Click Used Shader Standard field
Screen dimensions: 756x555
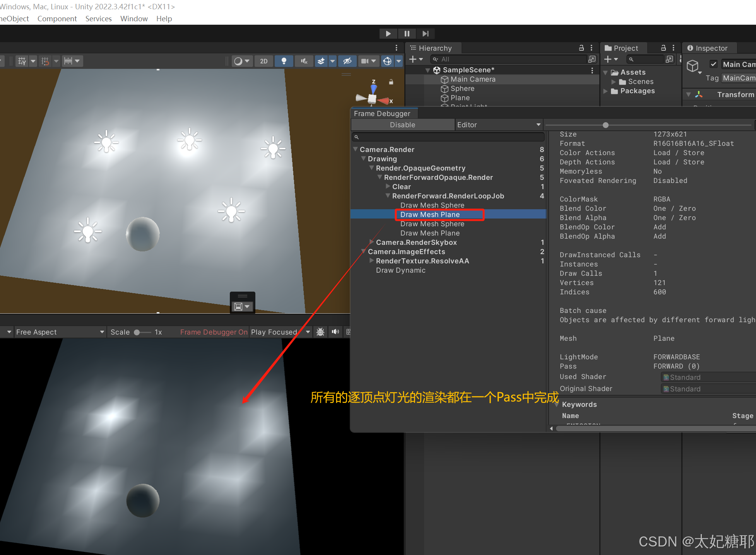[x=708, y=377]
